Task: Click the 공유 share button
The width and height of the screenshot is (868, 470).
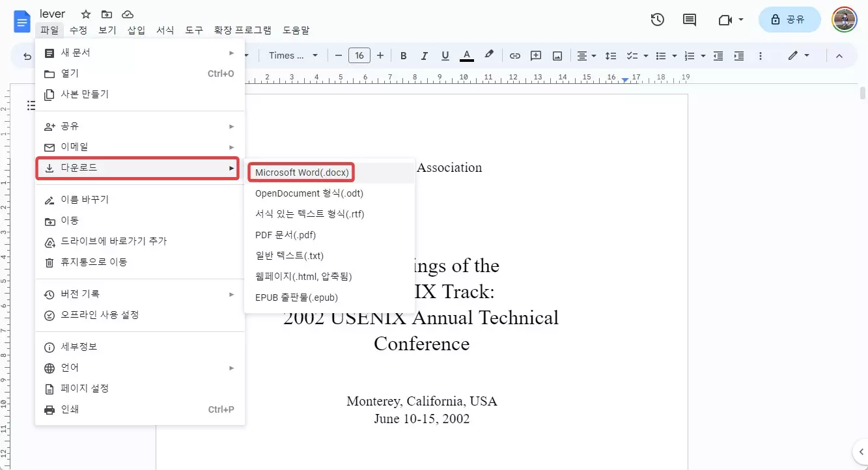Action: tap(789, 20)
